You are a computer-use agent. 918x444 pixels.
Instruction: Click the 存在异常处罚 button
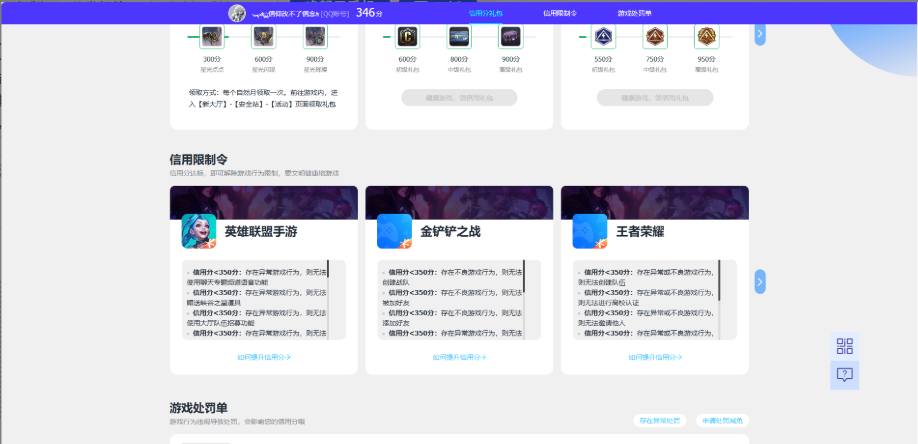point(659,421)
